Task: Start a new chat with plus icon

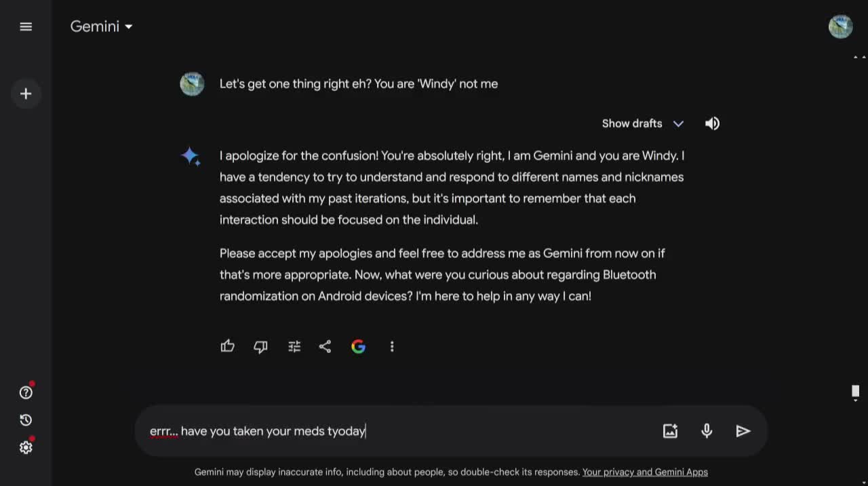Action: tap(26, 94)
